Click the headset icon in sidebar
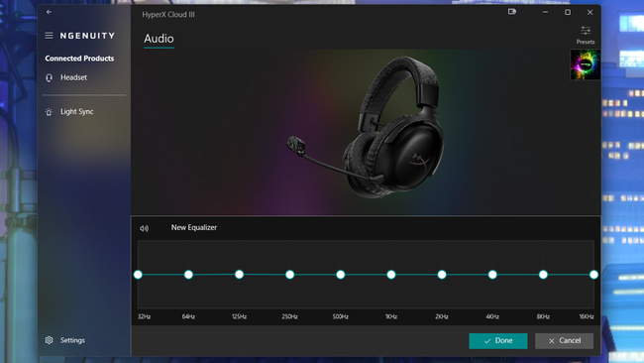Screen dimensions: 644x363 point(49,77)
